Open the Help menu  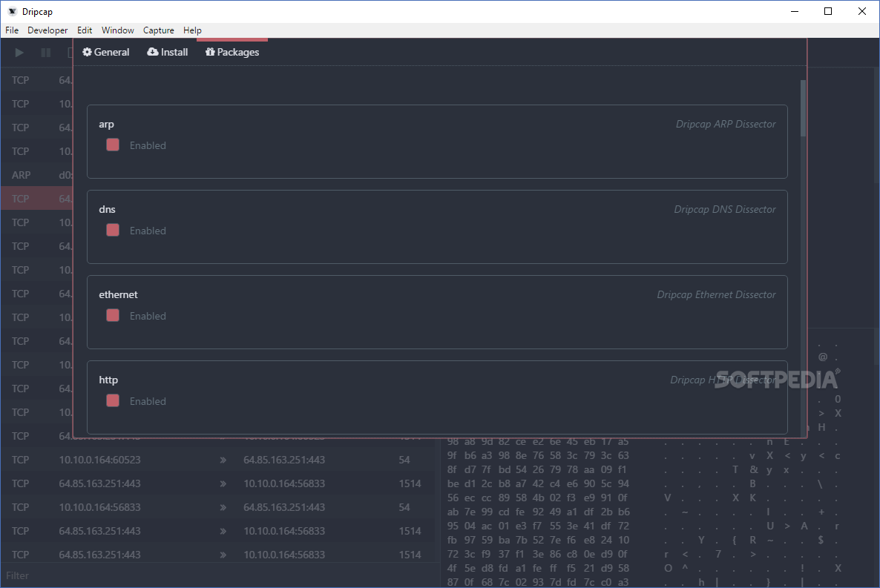[192, 30]
